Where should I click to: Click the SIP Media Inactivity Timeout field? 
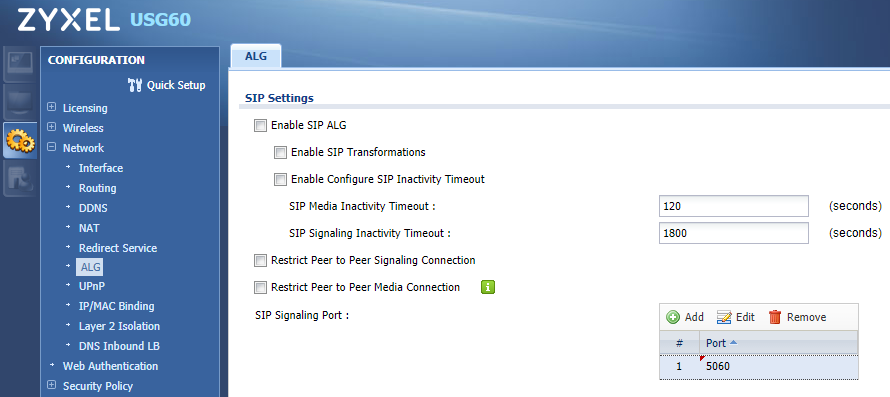pos(733,206)
